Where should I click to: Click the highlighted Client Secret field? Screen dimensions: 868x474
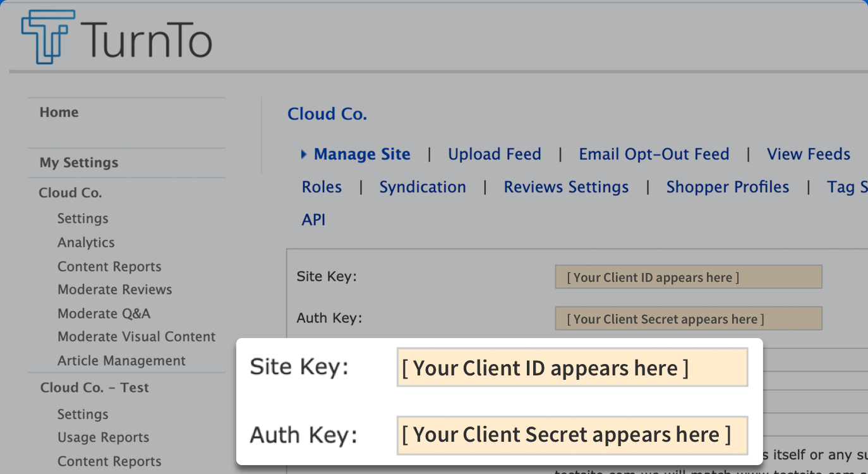click(572, 435)
